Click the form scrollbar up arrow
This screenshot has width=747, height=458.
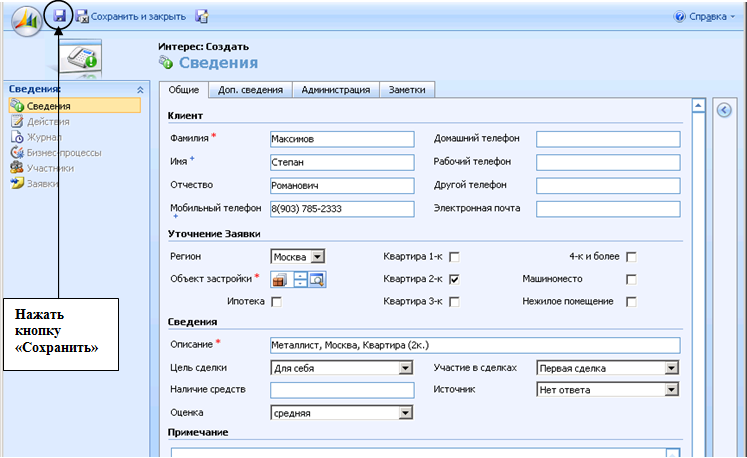698,106
